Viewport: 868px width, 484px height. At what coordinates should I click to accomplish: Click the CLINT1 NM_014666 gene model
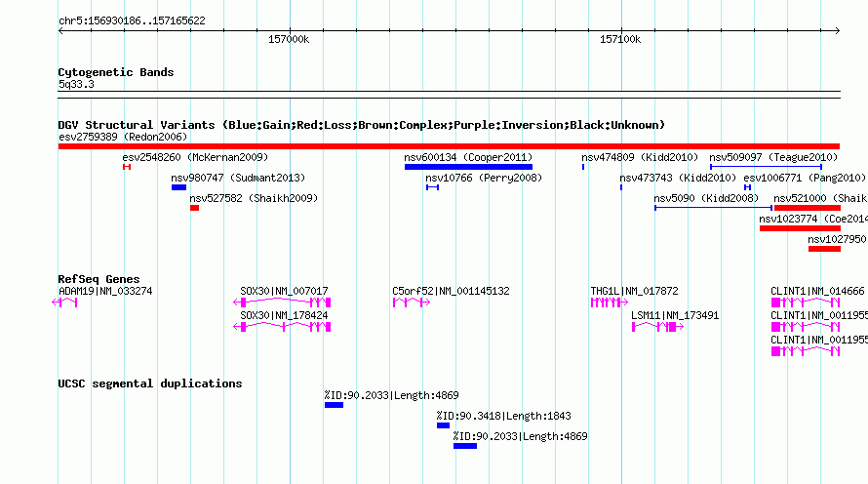[806, 302]
